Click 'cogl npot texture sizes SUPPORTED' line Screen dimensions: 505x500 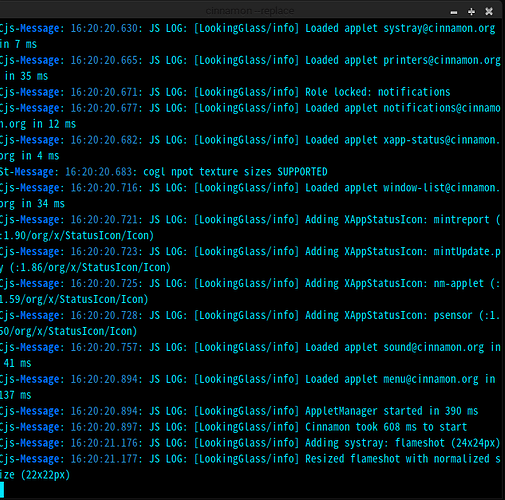point(235,172)
